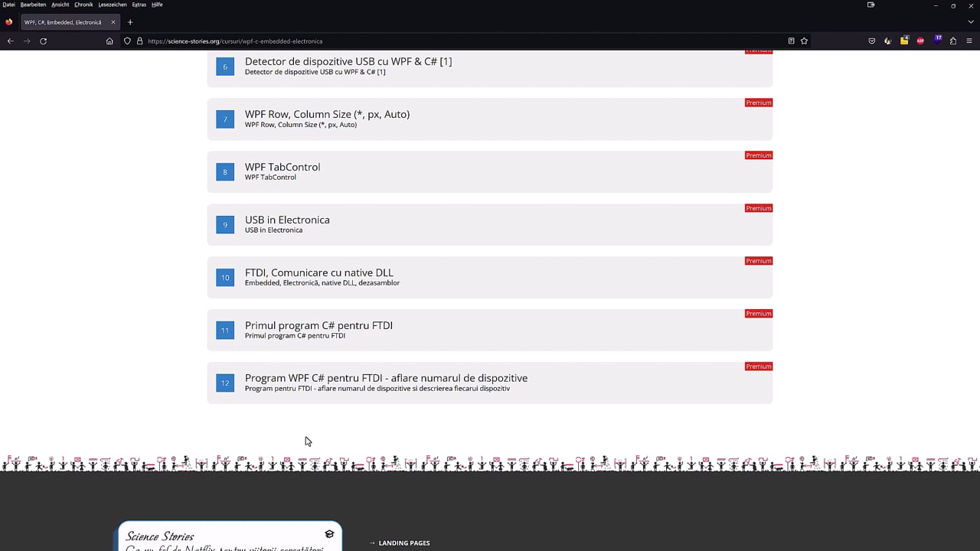Show tracking protection shield info
This screenshot has width=980, height=551.
[127, 41]
